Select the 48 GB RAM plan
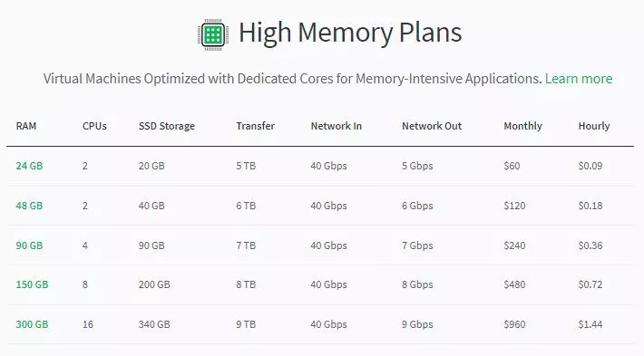644x356 pixels. click(29, 206)
